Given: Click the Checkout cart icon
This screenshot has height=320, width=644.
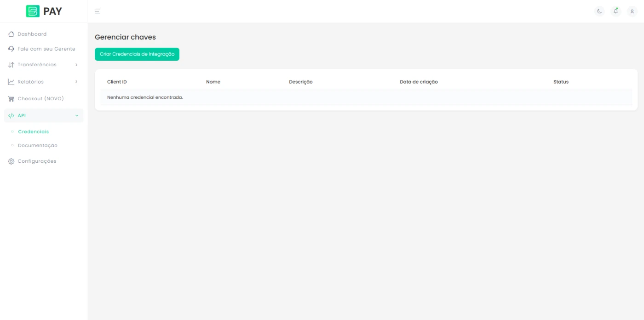Looking at the screenshot, I should click(11, 99).
